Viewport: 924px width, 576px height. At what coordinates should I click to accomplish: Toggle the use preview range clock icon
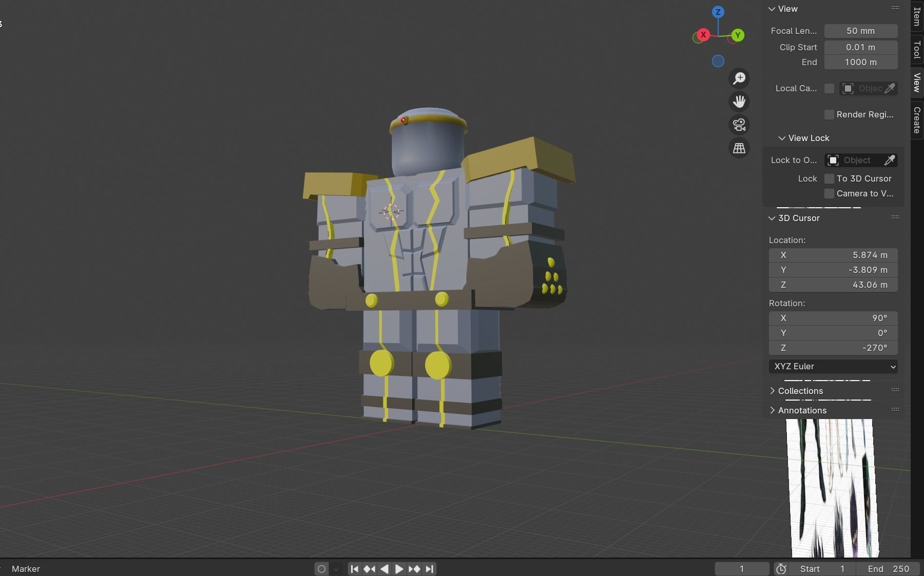781,569
